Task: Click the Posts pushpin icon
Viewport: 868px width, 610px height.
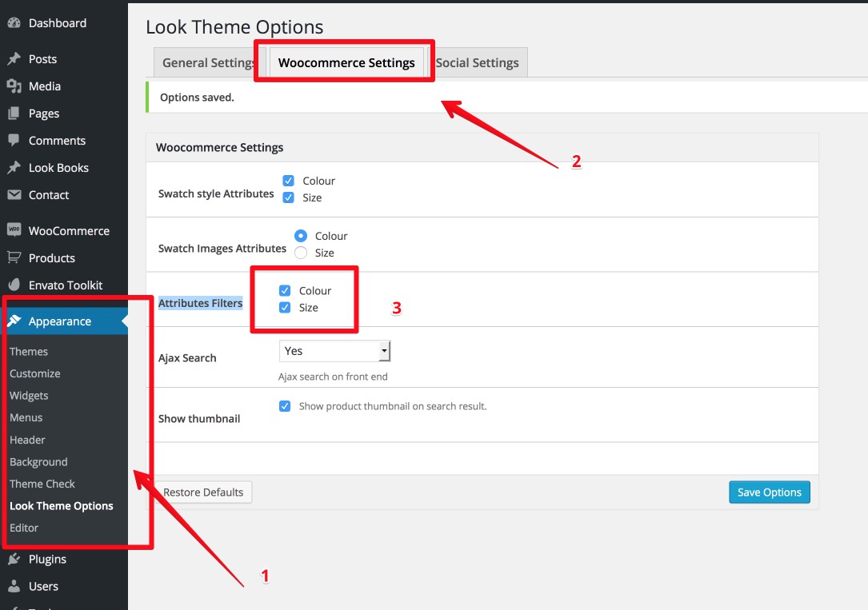Action: point(14,59)
